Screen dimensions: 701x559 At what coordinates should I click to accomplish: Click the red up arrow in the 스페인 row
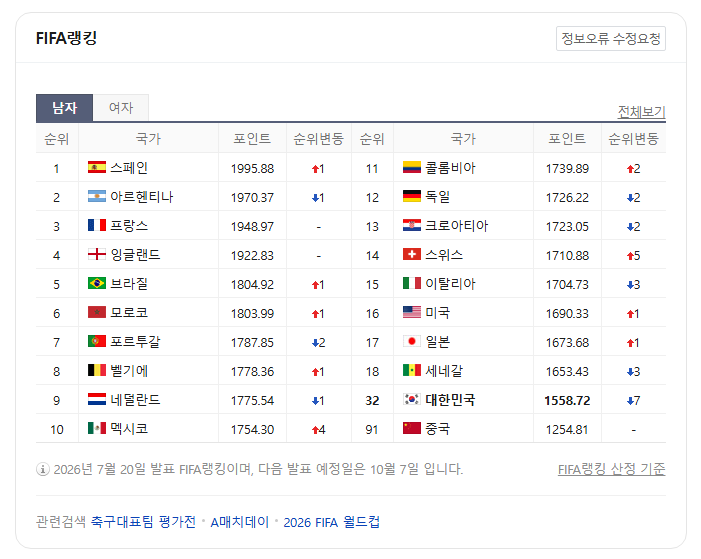tap(315, 169)
